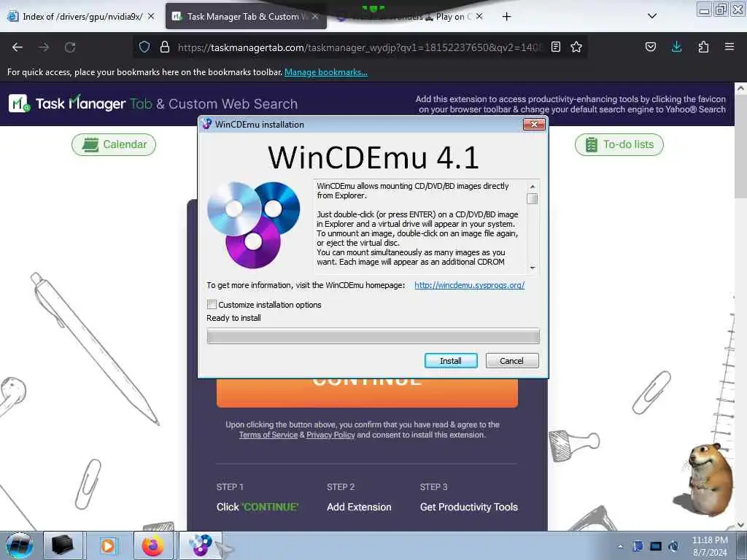This screenshot has width=747, height=560.
Task: Open a new browser tab
Action: click(506, 17)
